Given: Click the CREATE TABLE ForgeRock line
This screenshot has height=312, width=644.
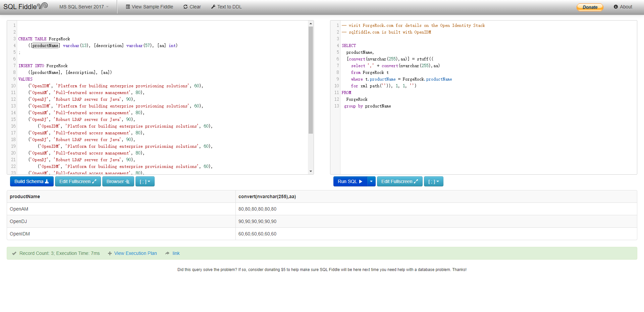Looking at the screenshot, I should pyautogui.click(x=44, y=39).
